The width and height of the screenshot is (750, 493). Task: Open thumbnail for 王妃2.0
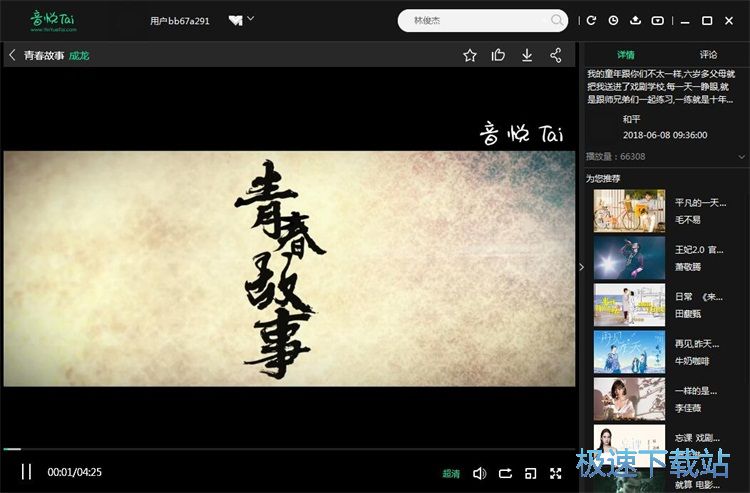[629, 258]
